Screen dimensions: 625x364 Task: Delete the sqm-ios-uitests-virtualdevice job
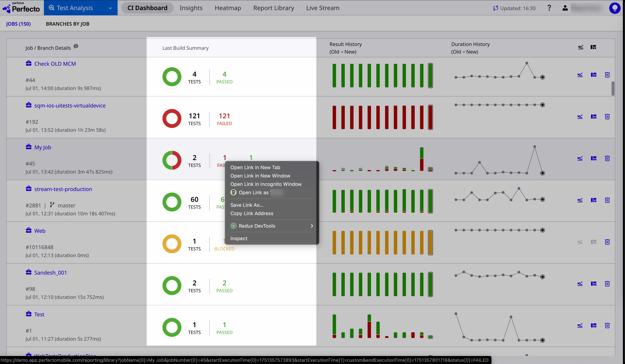coord(607,117)
